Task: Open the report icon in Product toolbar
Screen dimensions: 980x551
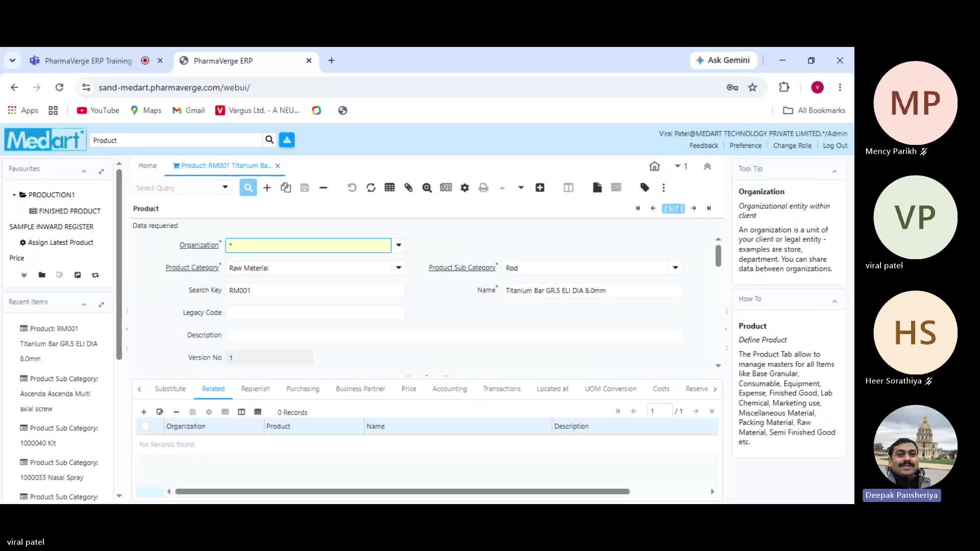Action: tap(446, 188)
